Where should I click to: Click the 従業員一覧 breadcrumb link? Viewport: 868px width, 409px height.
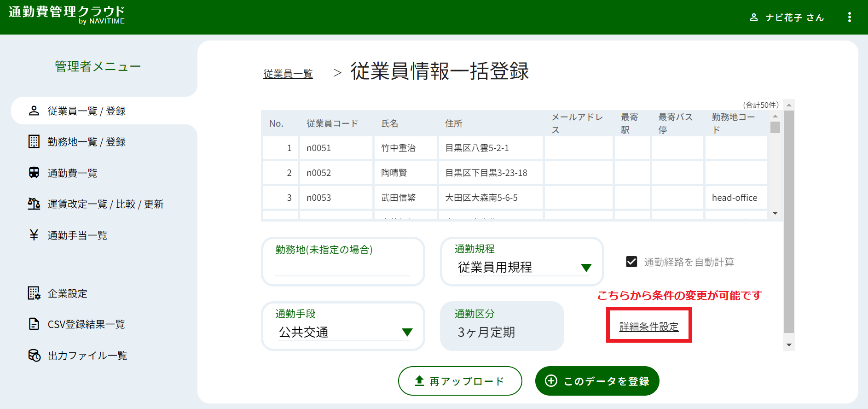pos(288,74)
